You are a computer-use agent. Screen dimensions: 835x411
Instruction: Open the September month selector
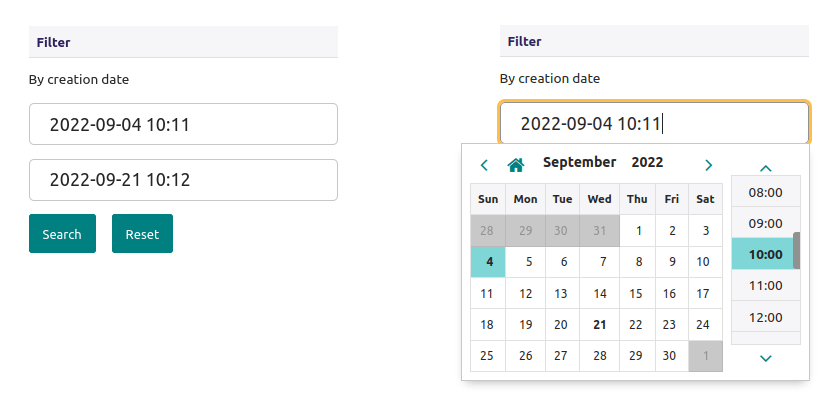(579, 162)
